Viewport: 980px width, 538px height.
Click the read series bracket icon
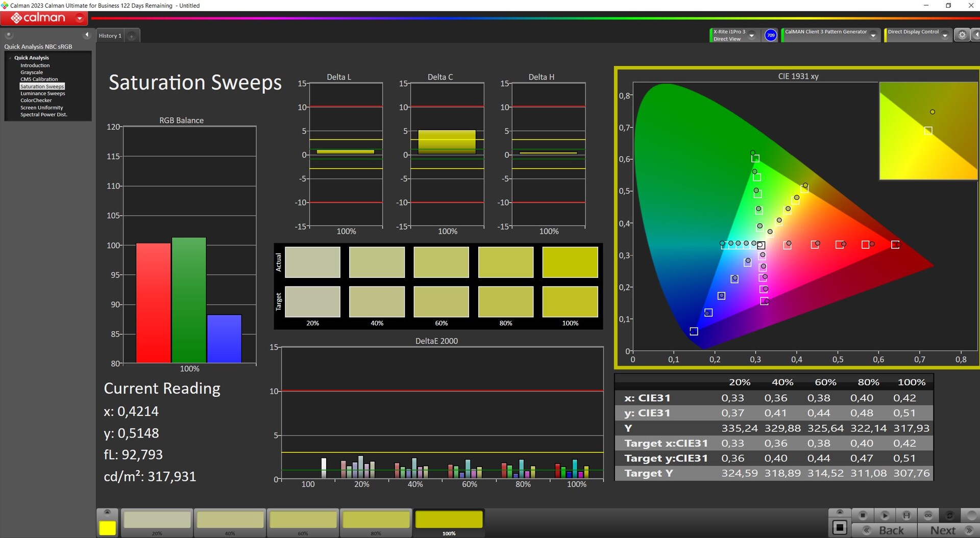[906, 515]
